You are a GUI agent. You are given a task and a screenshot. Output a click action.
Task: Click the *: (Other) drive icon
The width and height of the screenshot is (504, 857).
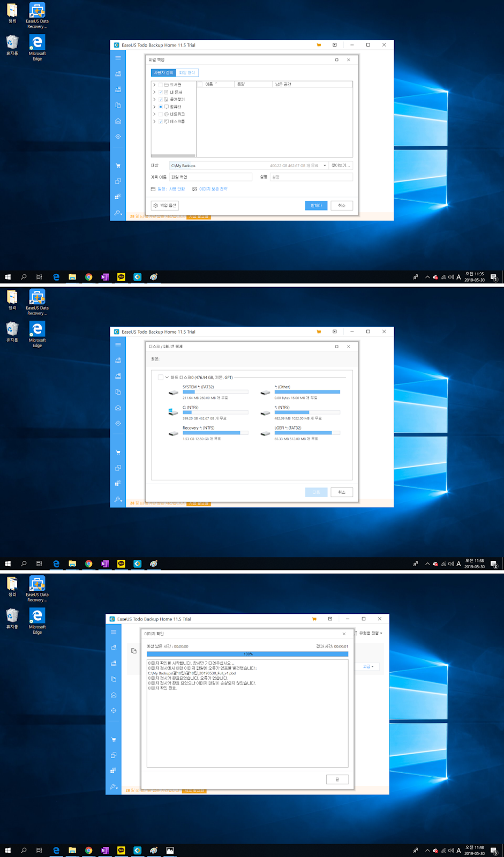(265, 393)
